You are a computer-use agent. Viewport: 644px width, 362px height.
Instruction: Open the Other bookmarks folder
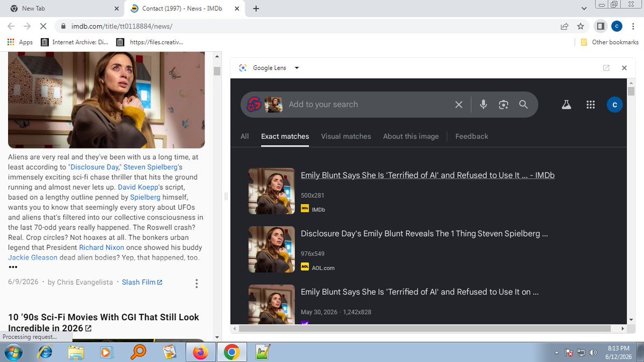click(x=610, y=42)
